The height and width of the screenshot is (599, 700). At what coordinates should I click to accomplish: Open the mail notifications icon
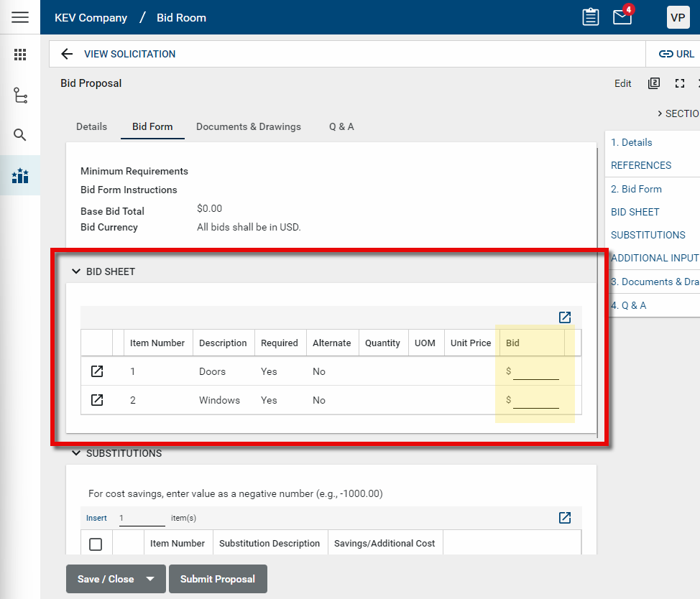point(622,17)
